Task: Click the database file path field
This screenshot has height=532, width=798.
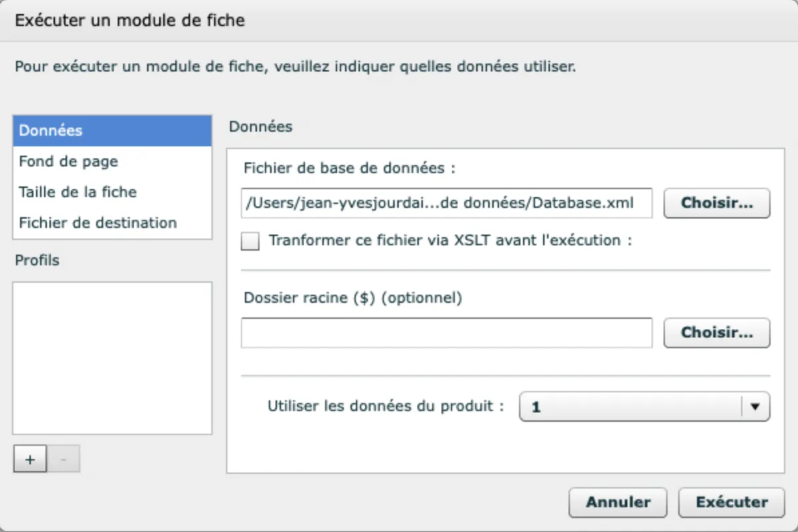Action: pos(446,203)
